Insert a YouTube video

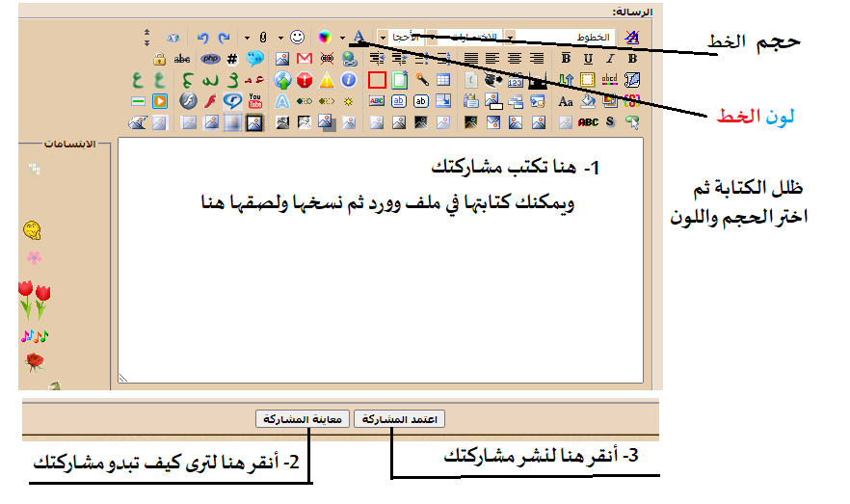point(254,101)
